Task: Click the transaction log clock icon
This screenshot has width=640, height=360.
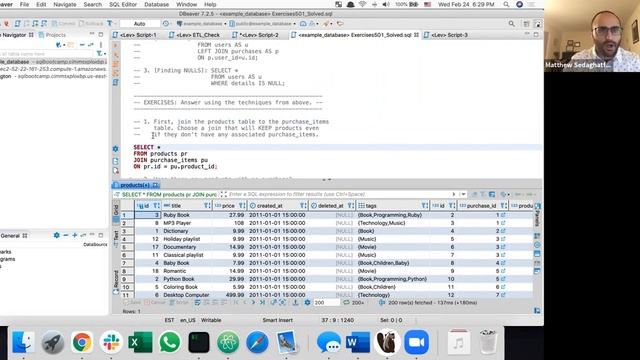Action: point(166,24)
